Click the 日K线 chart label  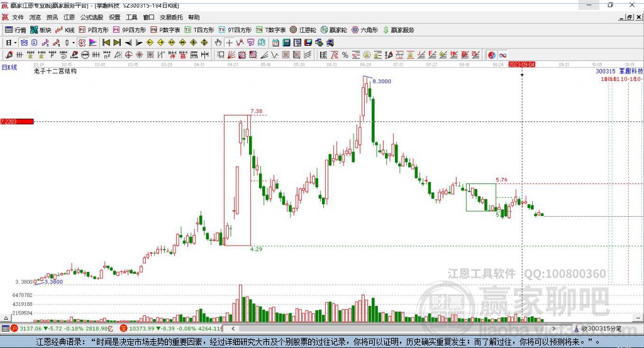pos(9,67)
